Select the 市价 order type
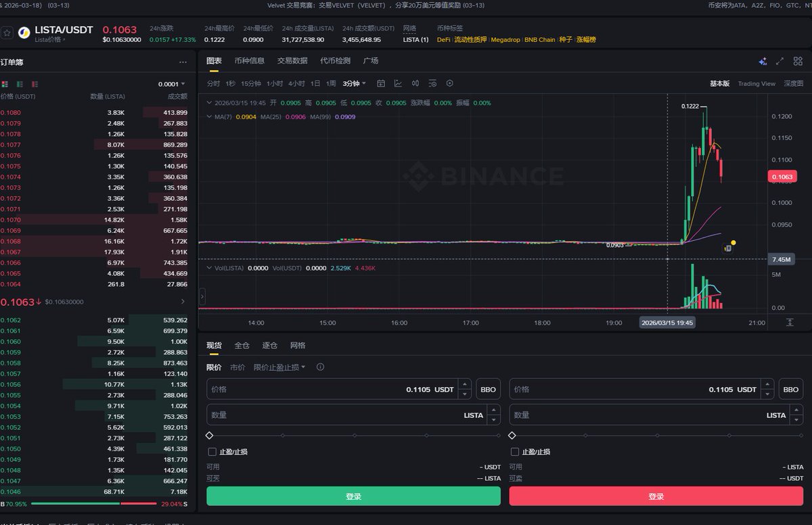Screen dimensions: 812x525 (x=238, y=367)
